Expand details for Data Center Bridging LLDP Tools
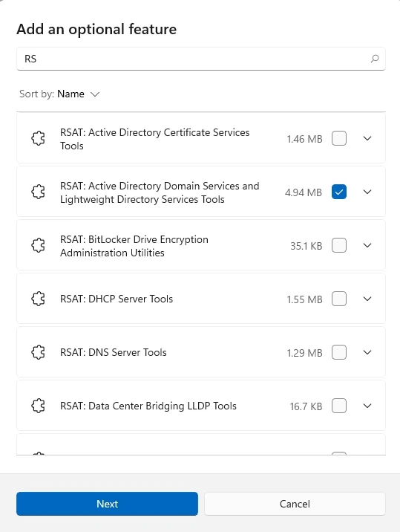Viewport: 400px width, 532px height. pos(367,406)
